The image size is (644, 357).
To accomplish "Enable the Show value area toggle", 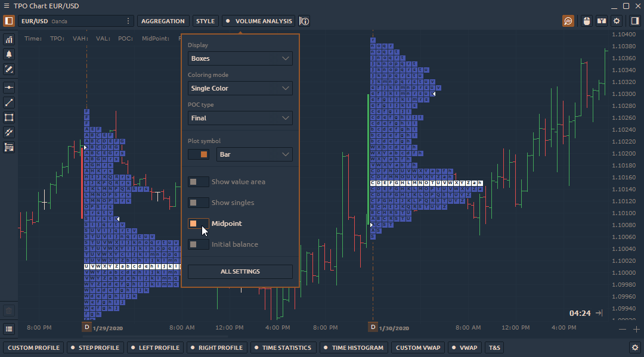I will pyautogui.click(x=199, y=182).
